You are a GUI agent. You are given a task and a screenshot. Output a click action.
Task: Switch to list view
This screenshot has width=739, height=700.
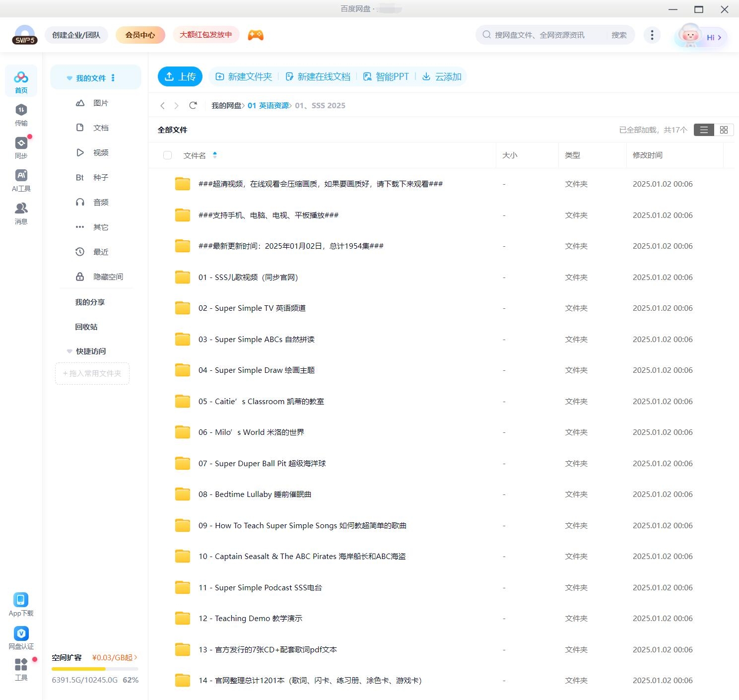[x=704, y=130]
